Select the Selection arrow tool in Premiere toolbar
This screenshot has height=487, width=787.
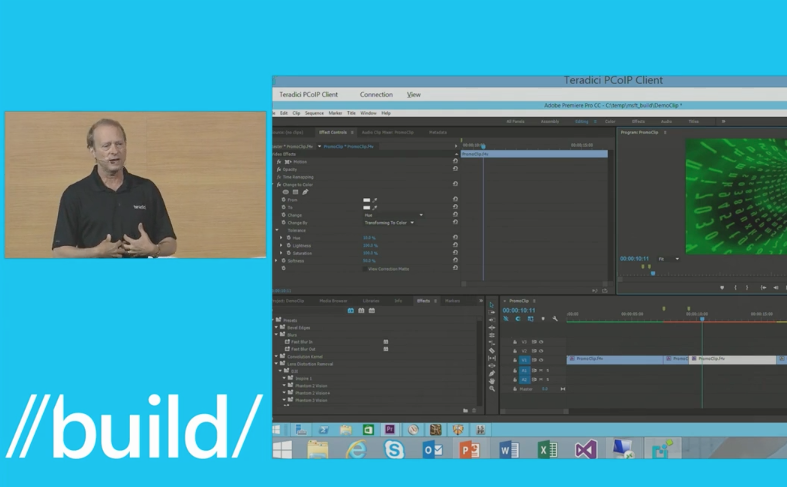(491, 305)
